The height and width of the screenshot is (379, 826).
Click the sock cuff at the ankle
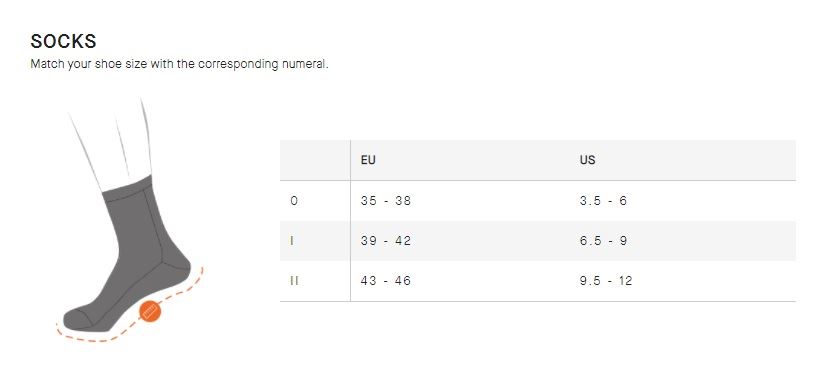(127, 189)
